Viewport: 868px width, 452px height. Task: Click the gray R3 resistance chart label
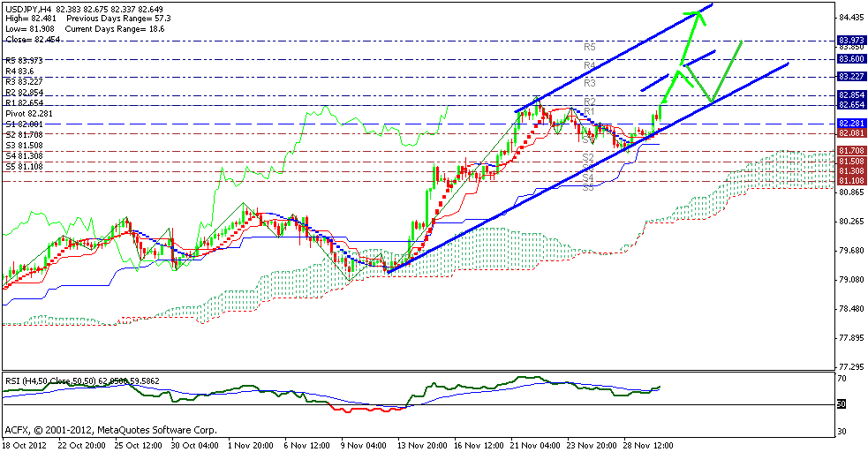tap(590, 82)
